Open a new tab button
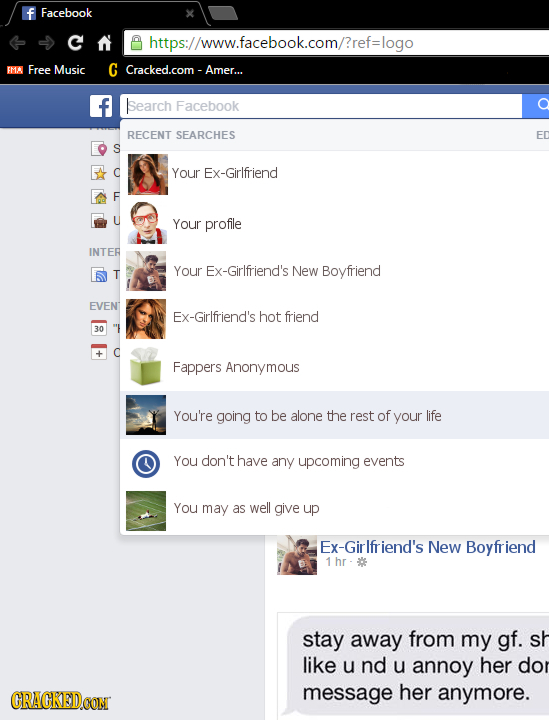This screenshot has width=549, height=720. tap(224, 13)
